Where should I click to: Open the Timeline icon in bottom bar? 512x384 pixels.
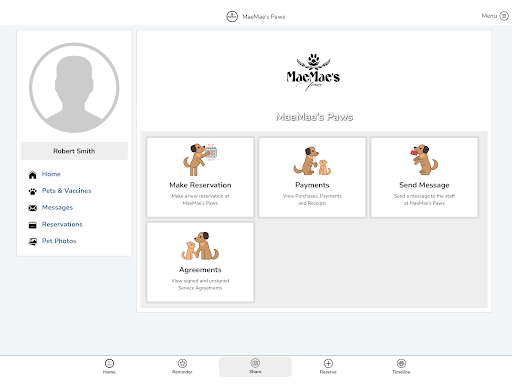pyautogui.click(x=401, y=363)
